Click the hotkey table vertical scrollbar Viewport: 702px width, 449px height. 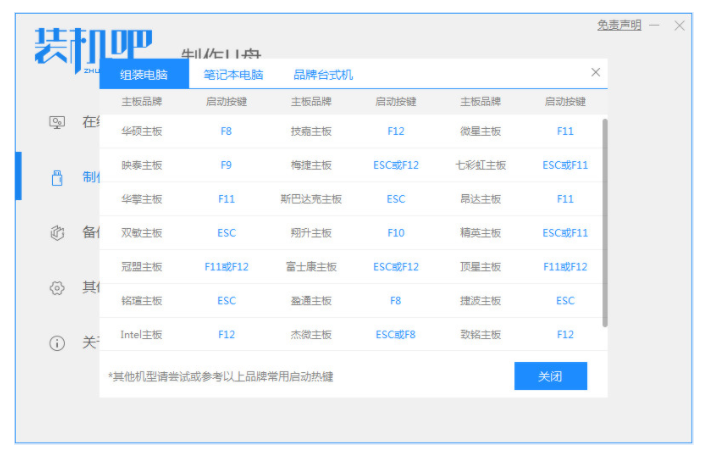(603, 220)
